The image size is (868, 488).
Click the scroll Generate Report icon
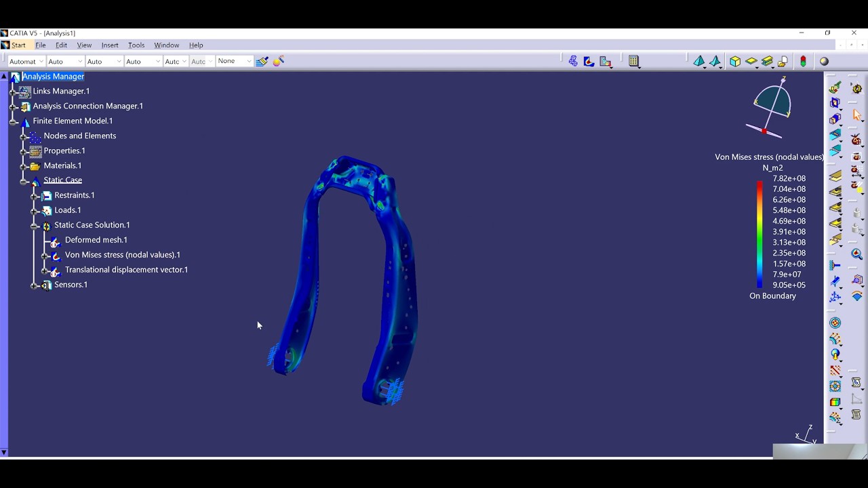[x=856, y=382]
